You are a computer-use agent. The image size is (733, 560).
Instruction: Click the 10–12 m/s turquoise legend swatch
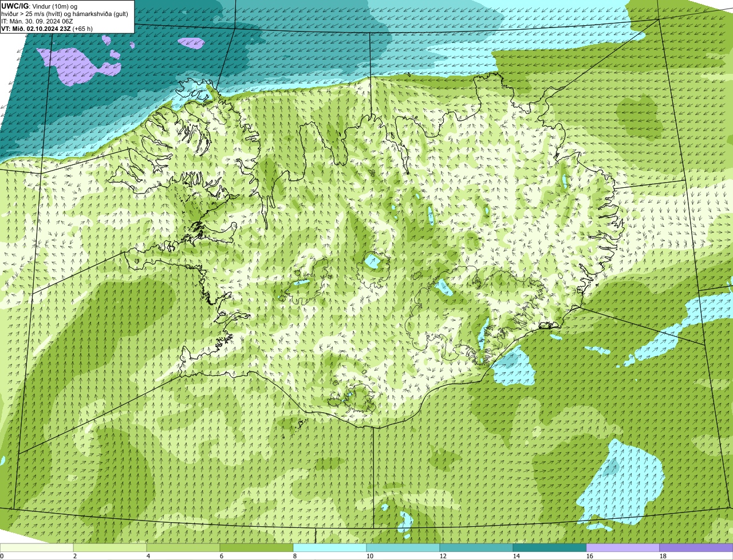(x=403, y=547)
